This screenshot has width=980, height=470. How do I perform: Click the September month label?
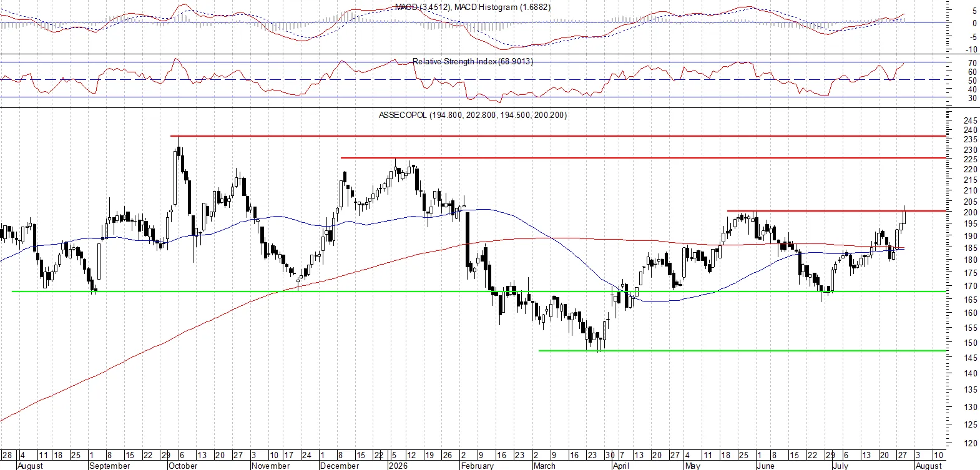(109, 466)
